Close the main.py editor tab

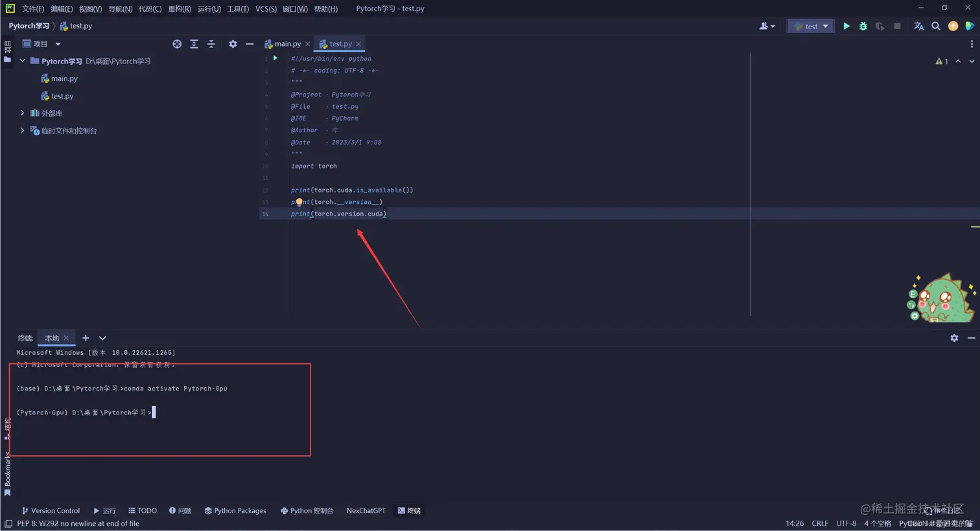pyautogui.click(x=307, y=44)
